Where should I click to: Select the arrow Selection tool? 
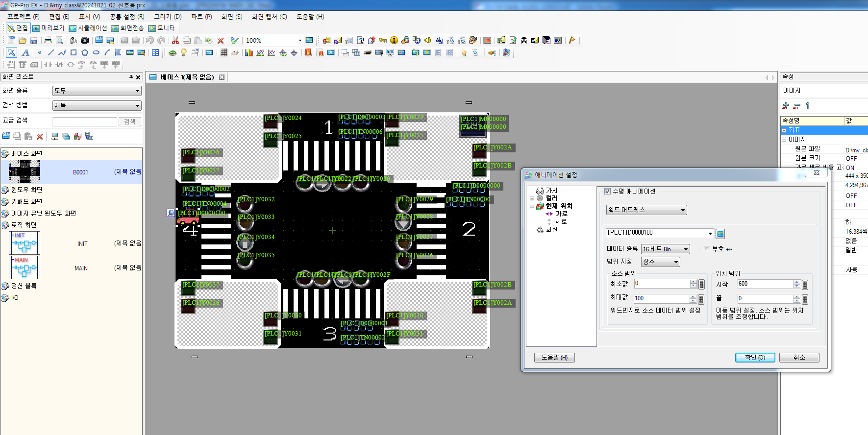pos(11,52)
